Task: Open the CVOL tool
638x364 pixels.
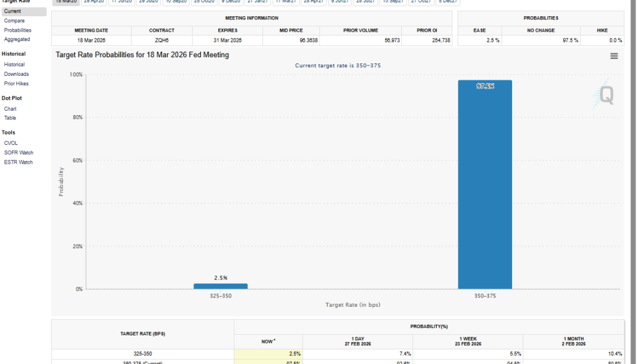Action: [x=11, y=143]
